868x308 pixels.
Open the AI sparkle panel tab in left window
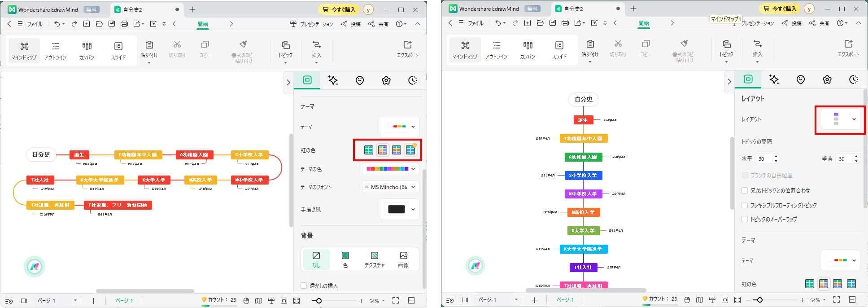pyautogui.click(x=333, y=80)
